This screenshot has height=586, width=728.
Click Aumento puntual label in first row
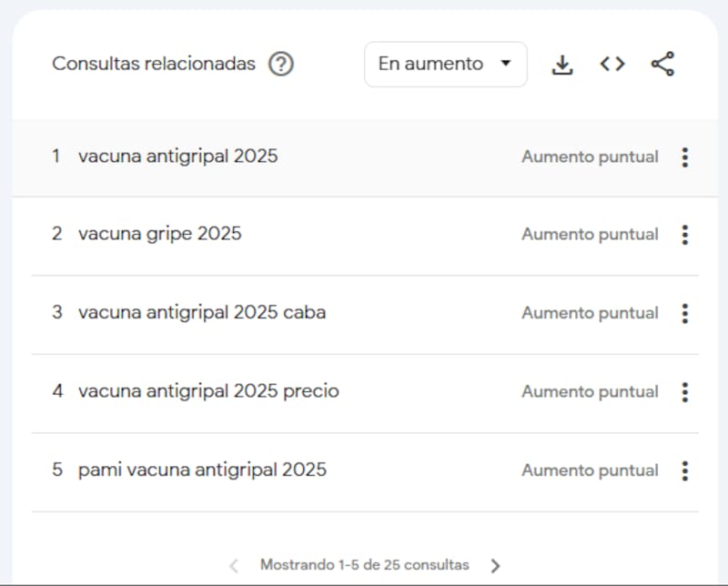coord(590,157)
